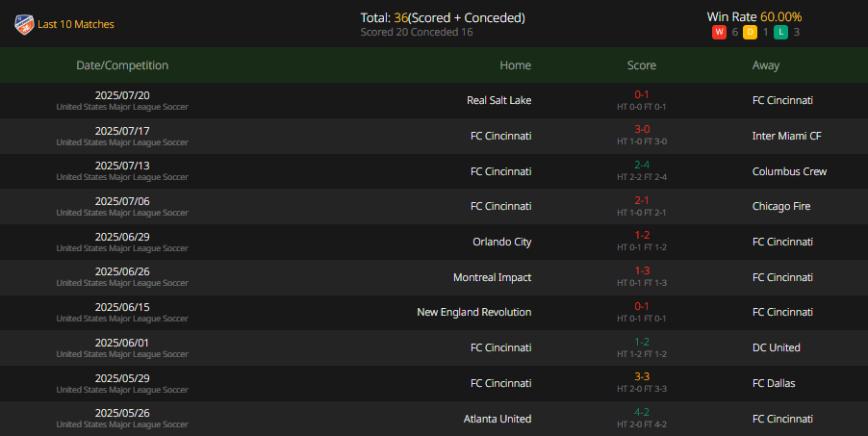Click the 3-3 score against FC Dallas
Image resolution: width=868 pixels, height=436 pixels.
point(642,376)
